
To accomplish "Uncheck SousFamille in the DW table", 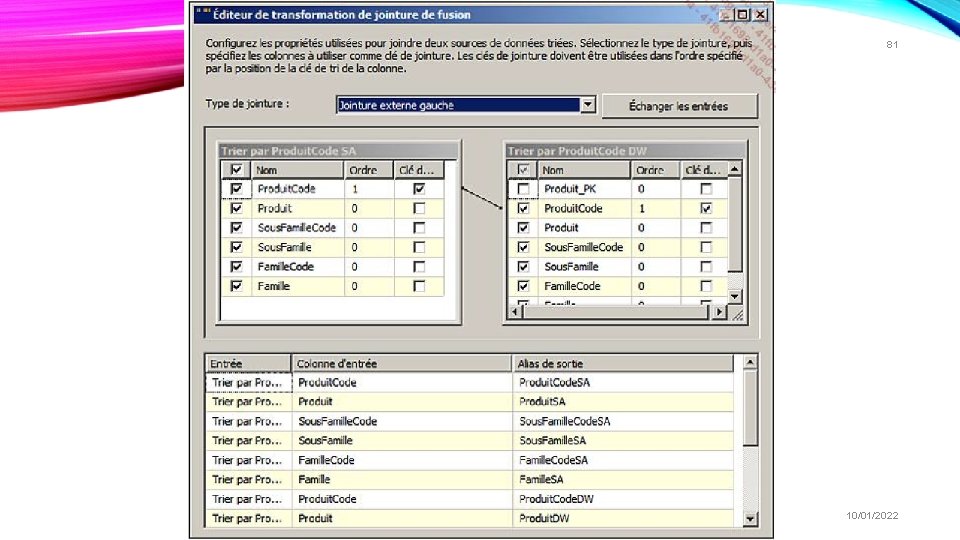I will (x=523, y=266).
